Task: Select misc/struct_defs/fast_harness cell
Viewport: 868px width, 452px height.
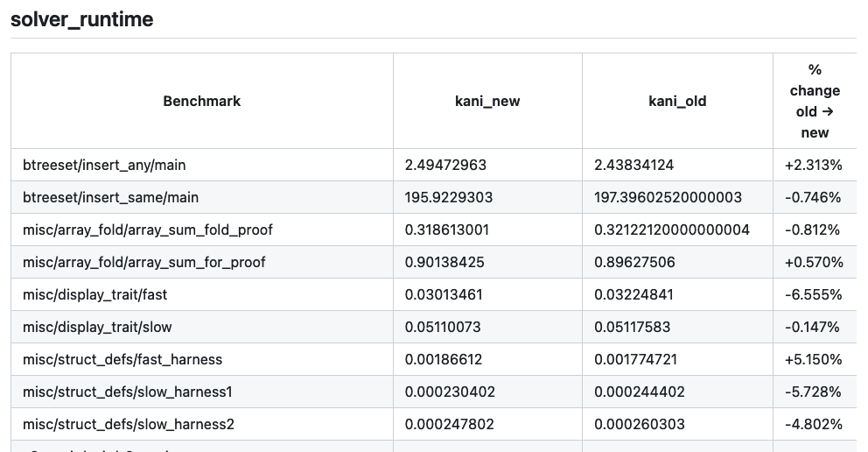Action: [122, 359]
